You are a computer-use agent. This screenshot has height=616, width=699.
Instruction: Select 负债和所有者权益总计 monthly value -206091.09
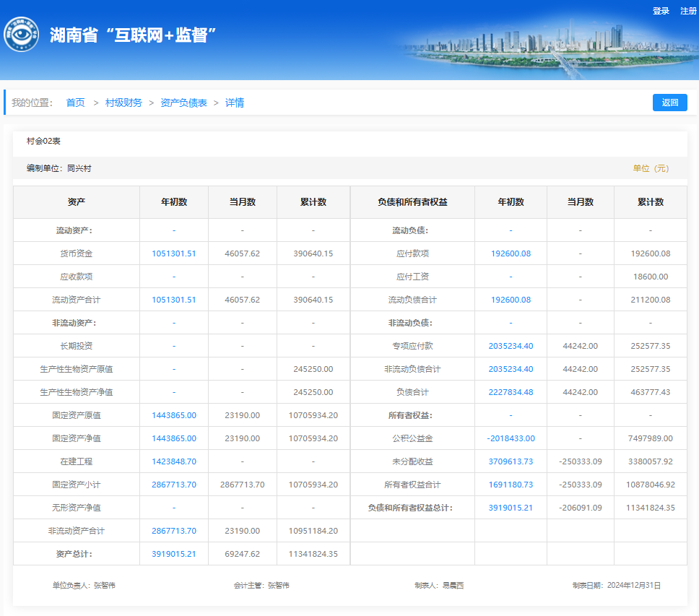(x=580, y=508)
